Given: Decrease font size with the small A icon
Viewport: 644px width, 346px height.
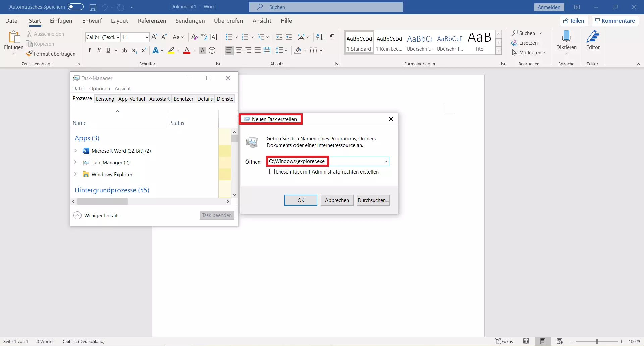Looking at the screenshot, I should tap(164, 37).
